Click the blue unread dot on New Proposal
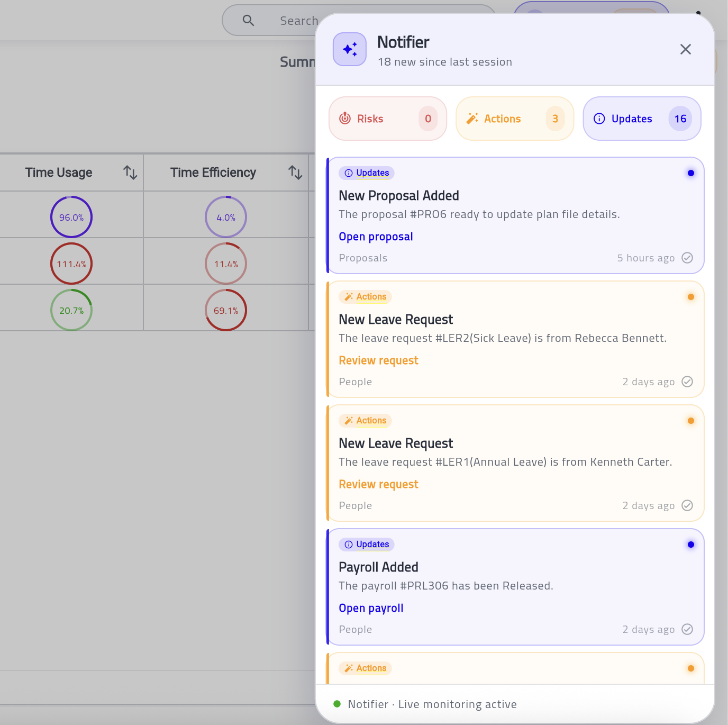The image size is (728, 725). (x=690, y=173)
